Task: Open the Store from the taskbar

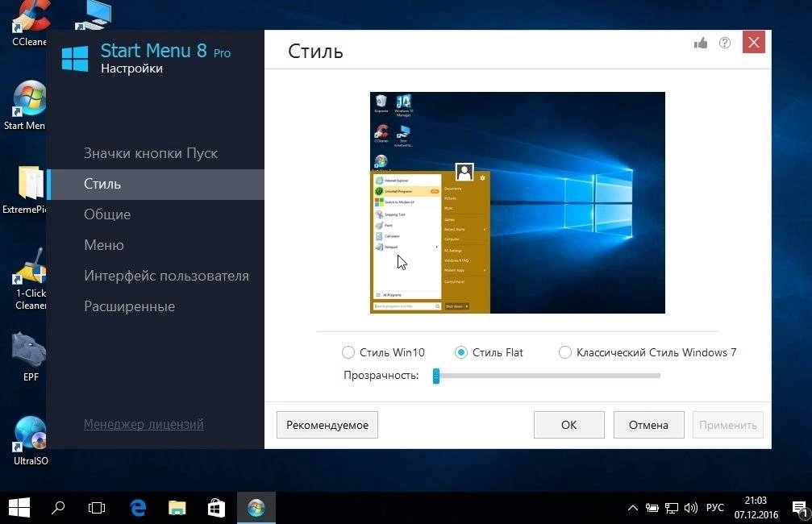Action: [x=216, y=508]
